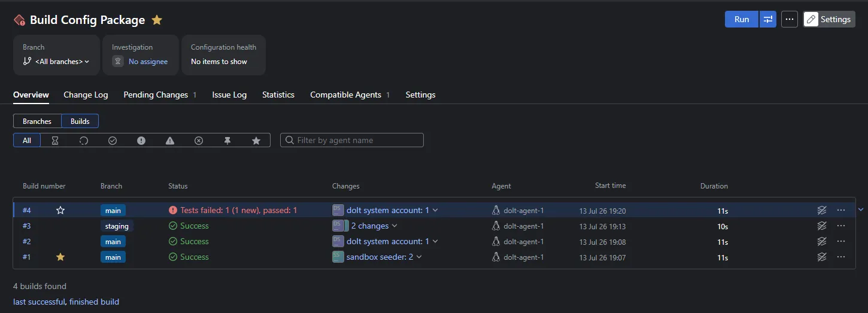Filter by failed builds exclamation icon
Image resolution: width=868 pixels, height=313 pixels.
pos(141,140)
